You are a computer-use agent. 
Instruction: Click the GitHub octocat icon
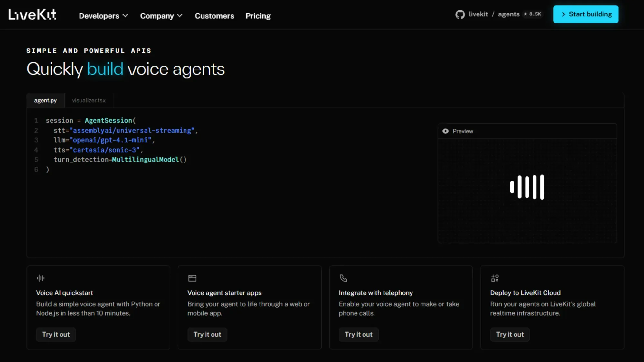[x=460, y=14]
